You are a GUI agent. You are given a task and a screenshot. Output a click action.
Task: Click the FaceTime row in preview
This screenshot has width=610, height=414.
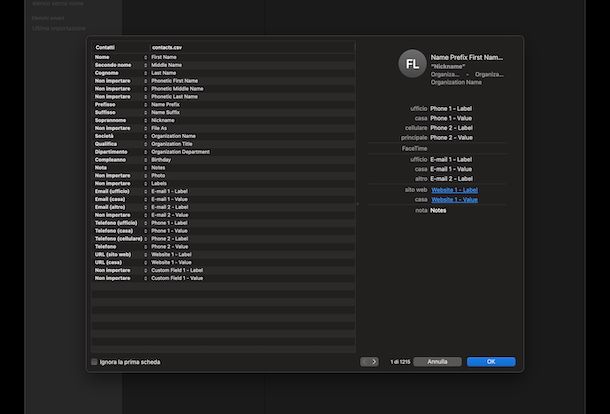[414, 149]
